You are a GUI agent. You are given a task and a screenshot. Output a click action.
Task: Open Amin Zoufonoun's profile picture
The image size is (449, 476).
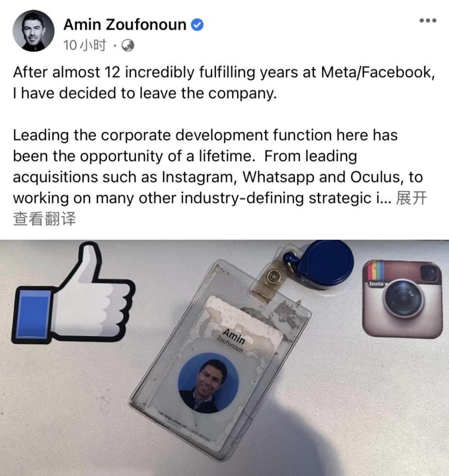pos(34,31)
